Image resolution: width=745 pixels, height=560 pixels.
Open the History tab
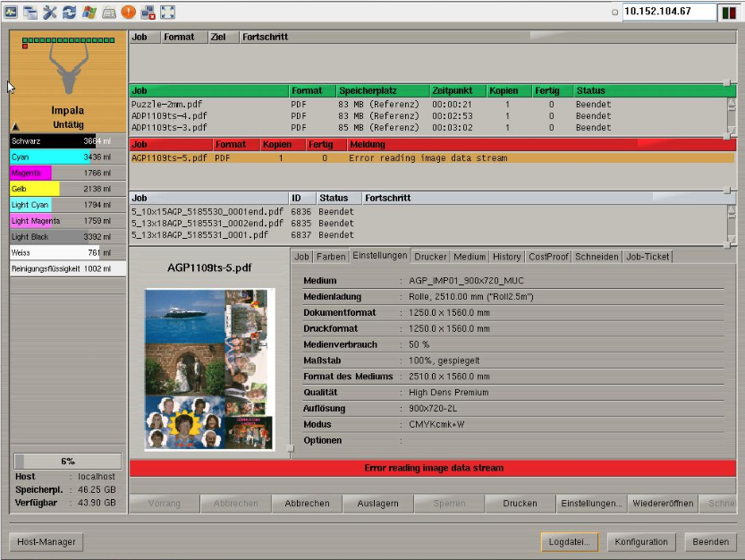tap(507, 256)
